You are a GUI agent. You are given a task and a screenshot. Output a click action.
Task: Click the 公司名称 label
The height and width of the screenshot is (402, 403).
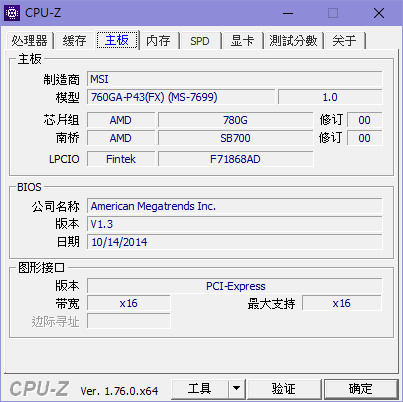pyautogui.click(x=56, y=206)
